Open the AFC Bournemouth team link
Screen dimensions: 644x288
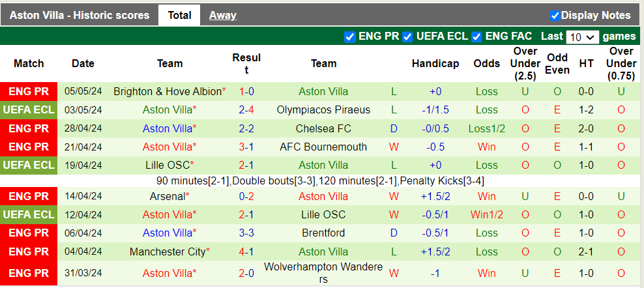point(323,147)
